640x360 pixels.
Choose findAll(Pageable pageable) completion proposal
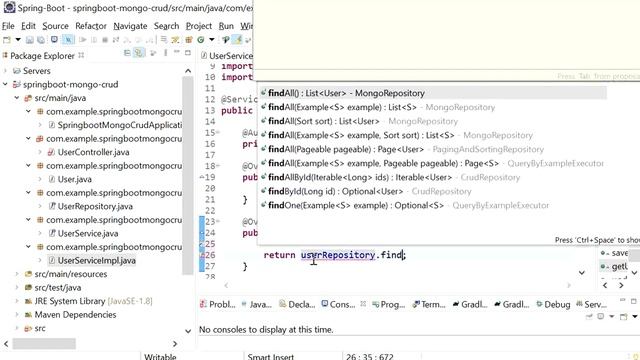pyautogui.click(x=433, y=149)
